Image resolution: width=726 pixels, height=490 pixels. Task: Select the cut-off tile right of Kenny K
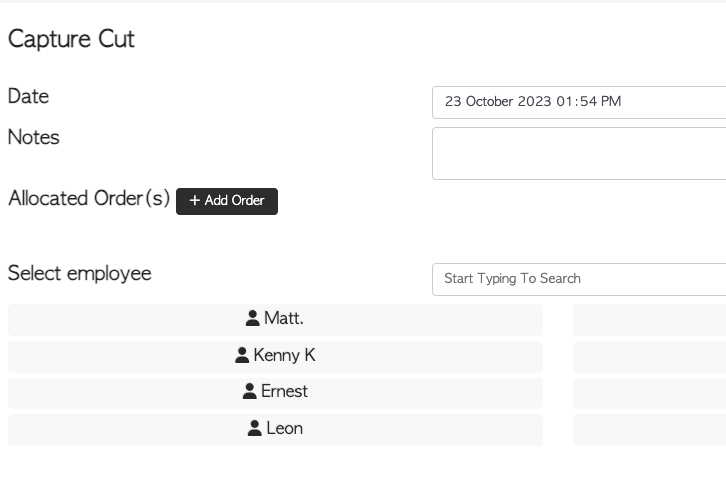[649, 357]
